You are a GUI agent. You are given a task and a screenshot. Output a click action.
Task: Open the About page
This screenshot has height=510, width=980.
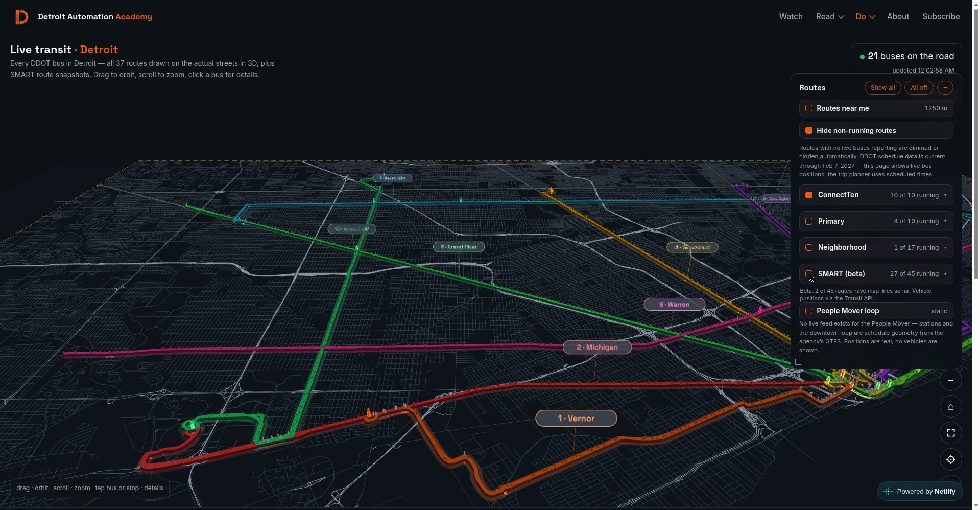[898, 17]
